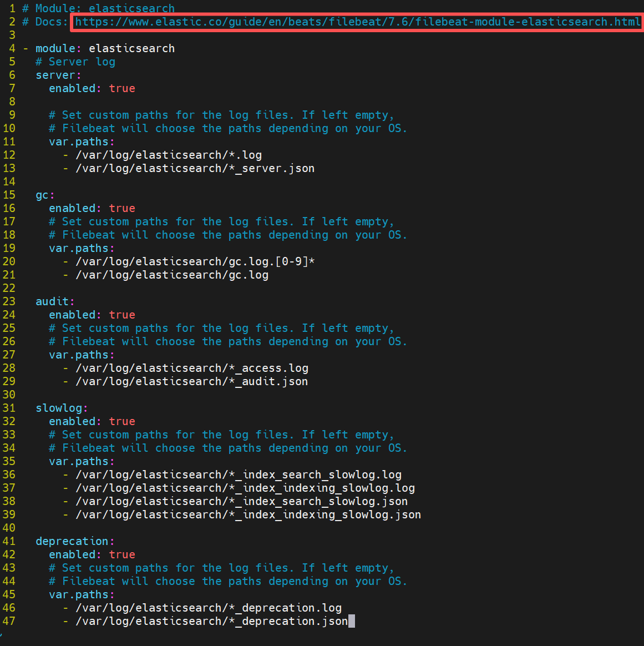The image size is (644, 646).
Task: Click the 'gc:' section key
Action: click(x=45, y=195)
